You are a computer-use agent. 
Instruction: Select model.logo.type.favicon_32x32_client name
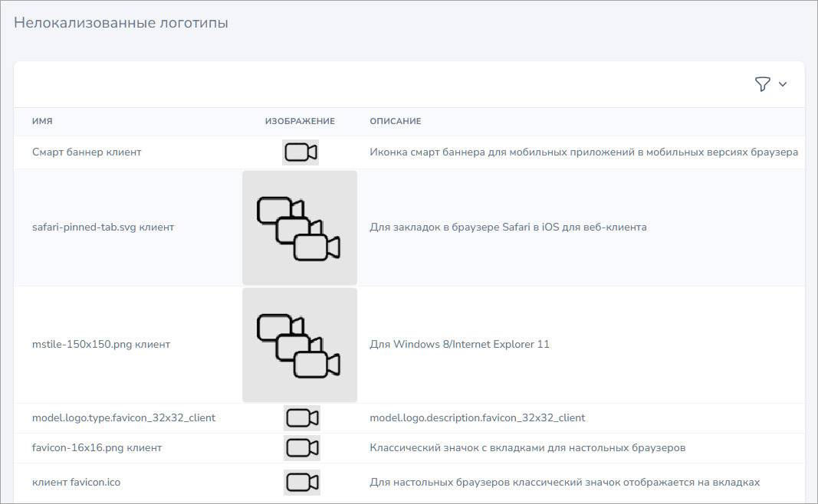pos(123,417)
